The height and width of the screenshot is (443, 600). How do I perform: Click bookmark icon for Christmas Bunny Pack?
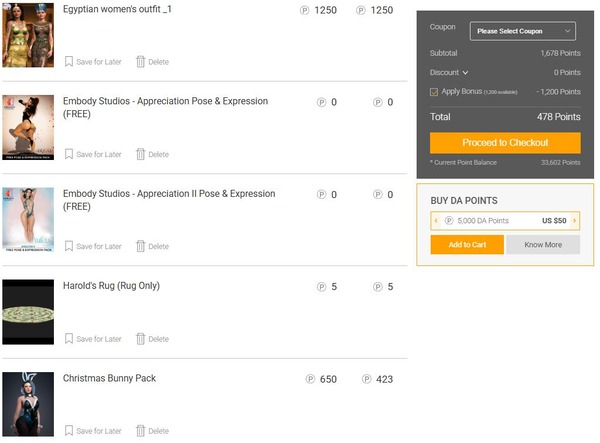click(x=69, y=431)
